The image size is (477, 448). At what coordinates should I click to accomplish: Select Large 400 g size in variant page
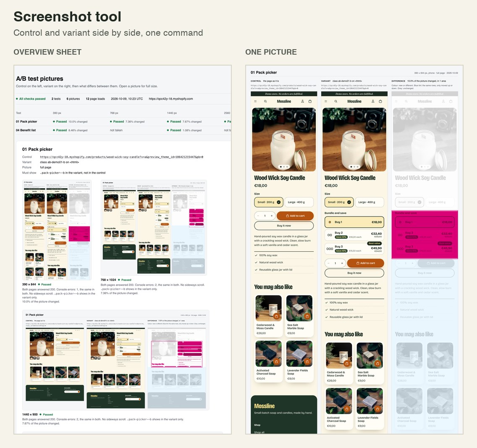[x=370, y=202]
